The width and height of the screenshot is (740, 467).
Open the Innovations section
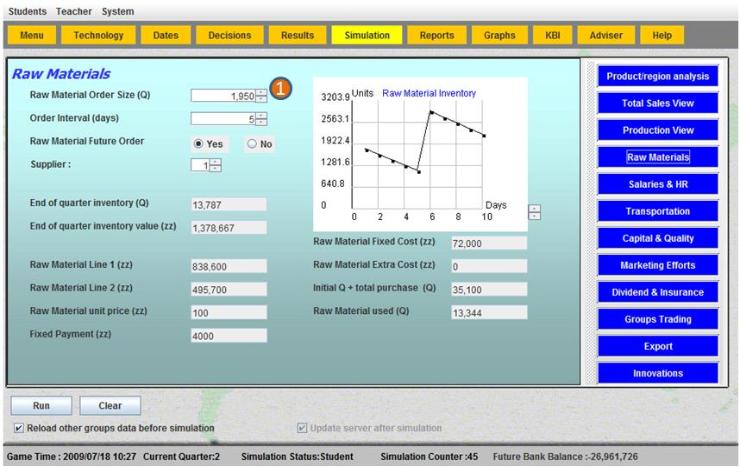657,373
